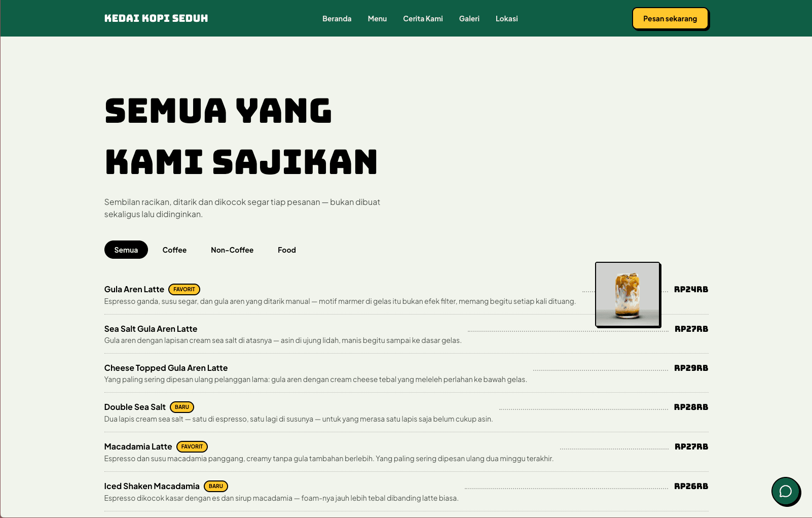
Task: Open Cerita Kami page
Action: [423, 19]
